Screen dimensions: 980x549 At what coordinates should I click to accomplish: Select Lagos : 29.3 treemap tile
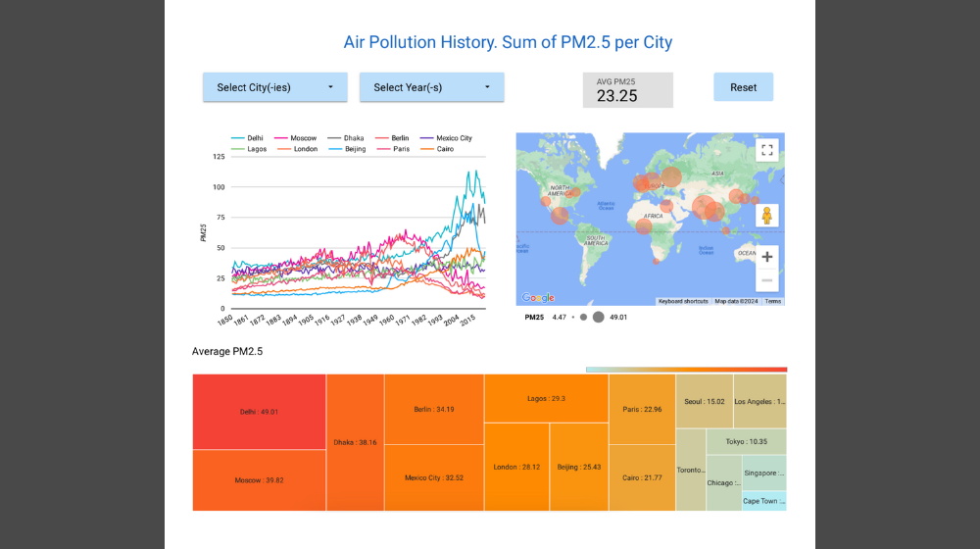point(546,398)
